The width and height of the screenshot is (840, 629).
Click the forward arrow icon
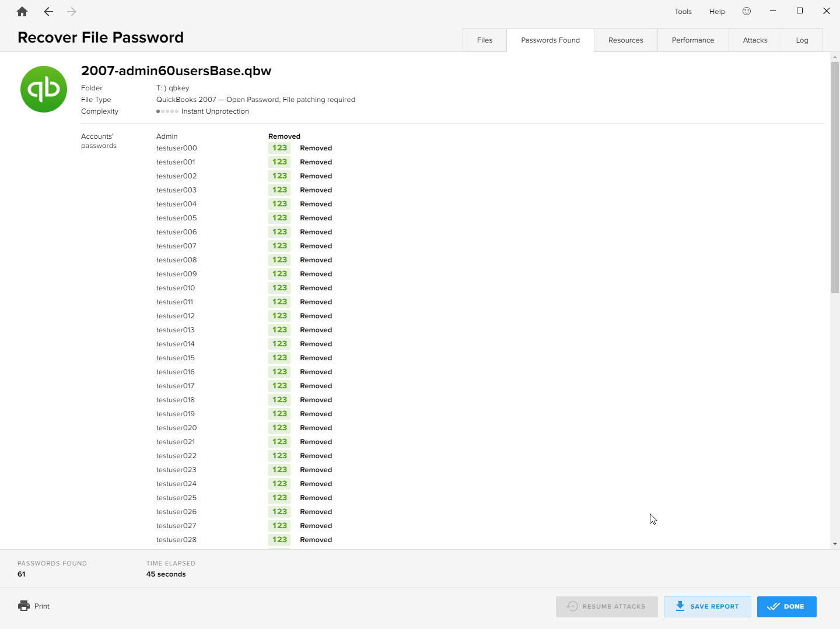pos(72,12)
